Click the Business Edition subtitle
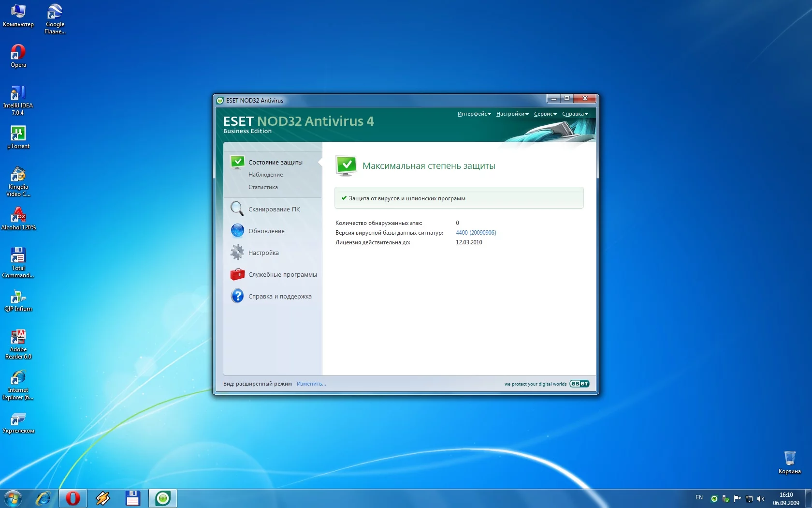The width and height of the screenshot is (812, 508). 247,131
